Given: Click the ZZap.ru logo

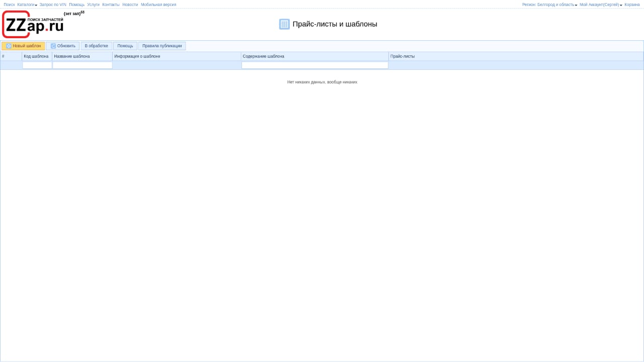Looking at the screenshot, I should click(33, 24).
